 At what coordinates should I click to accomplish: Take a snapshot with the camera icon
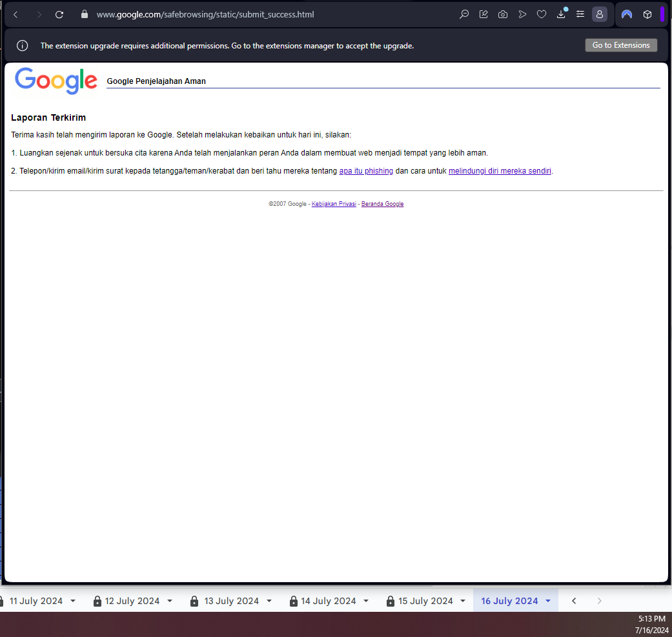(503, 15)
